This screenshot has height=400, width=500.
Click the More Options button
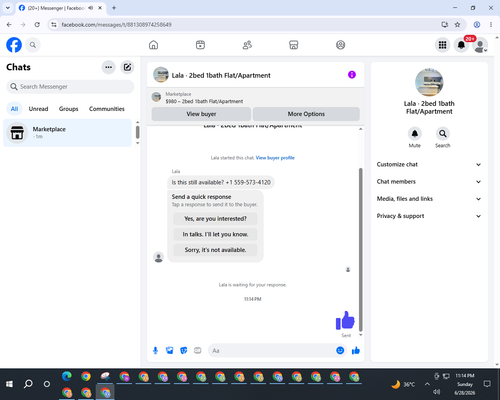coord(306,114)
